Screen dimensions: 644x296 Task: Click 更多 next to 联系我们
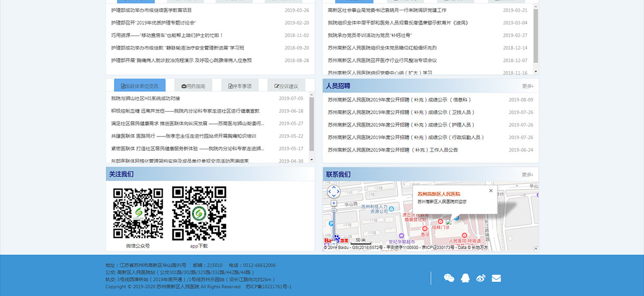click(528, 175)
